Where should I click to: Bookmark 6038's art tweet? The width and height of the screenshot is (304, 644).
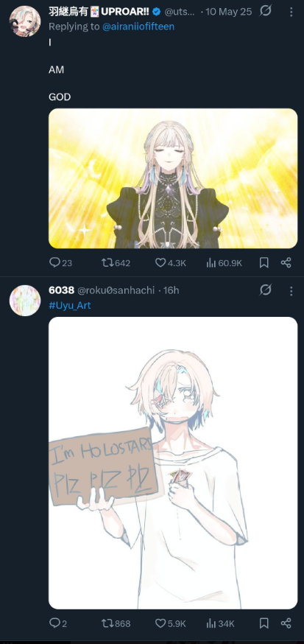264,623
